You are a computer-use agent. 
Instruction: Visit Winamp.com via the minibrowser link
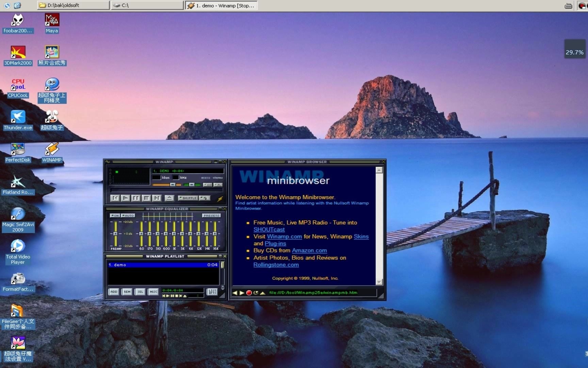(x=284, y=236)
